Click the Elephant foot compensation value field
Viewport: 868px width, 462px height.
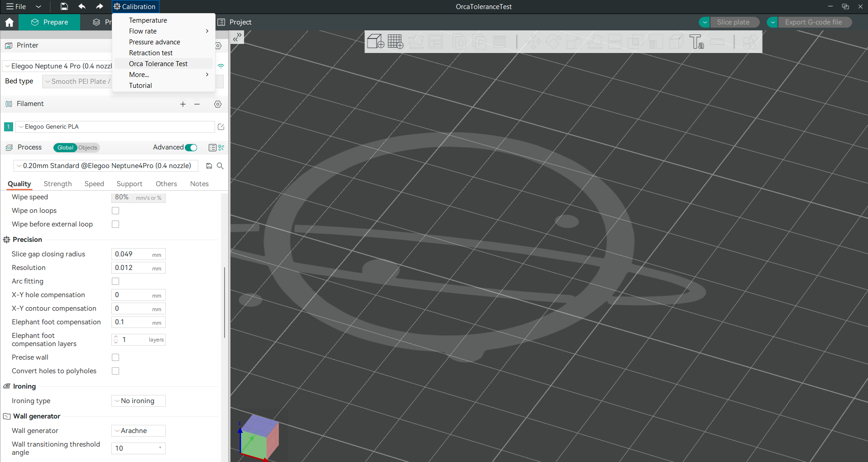coord(139,322)
